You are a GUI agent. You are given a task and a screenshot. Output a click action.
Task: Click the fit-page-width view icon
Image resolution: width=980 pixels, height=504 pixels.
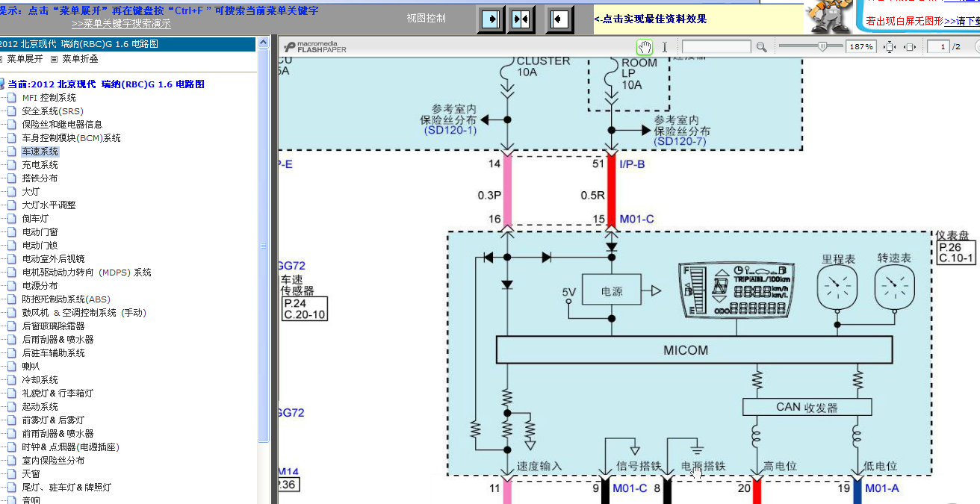(909, 47)
